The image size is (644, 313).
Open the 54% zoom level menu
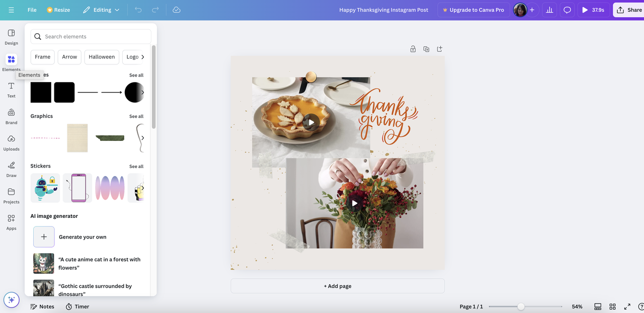click(577, 306)
